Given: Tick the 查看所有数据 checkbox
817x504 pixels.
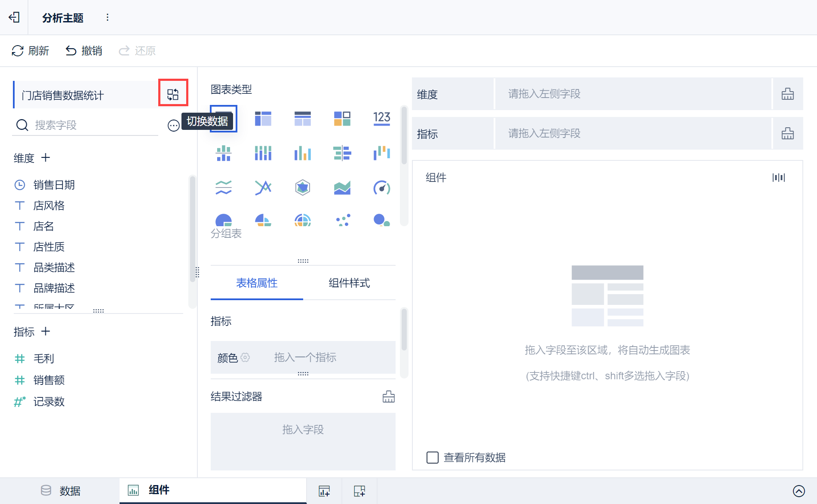Looking at the screenshot, I should click(433, 458).
